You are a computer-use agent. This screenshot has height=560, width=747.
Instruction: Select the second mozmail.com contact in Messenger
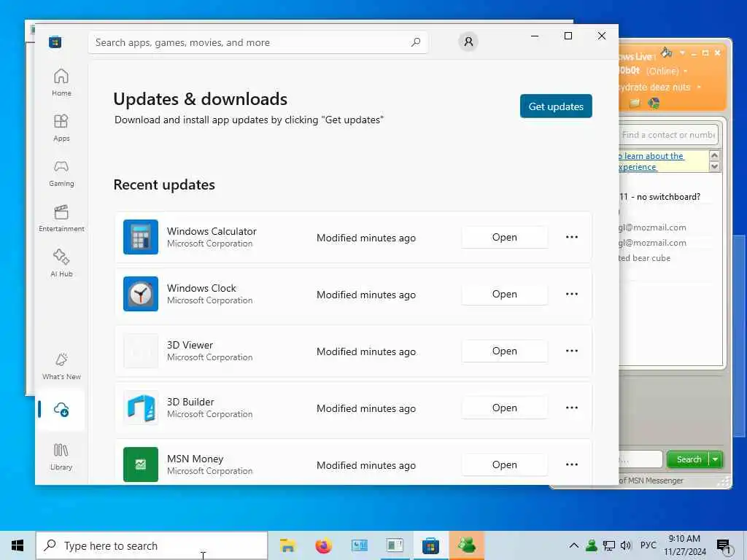653,243
